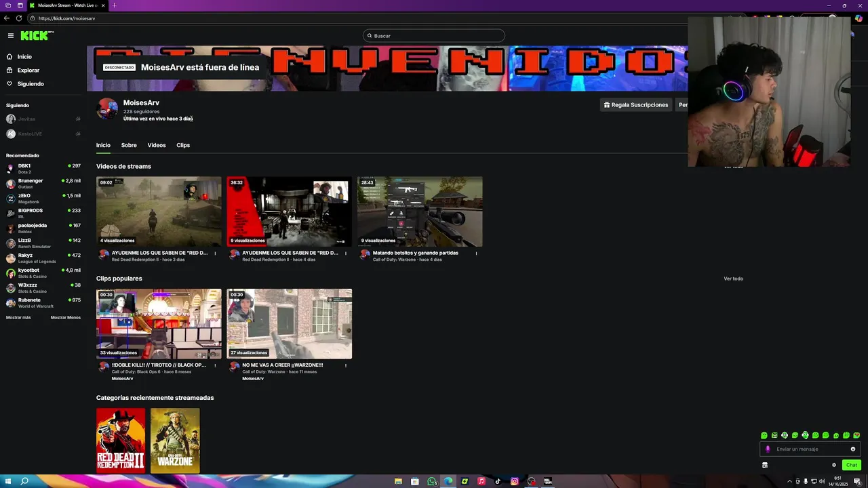Open NO ME VAS A CREER clip thumbnail

(290, 324)
